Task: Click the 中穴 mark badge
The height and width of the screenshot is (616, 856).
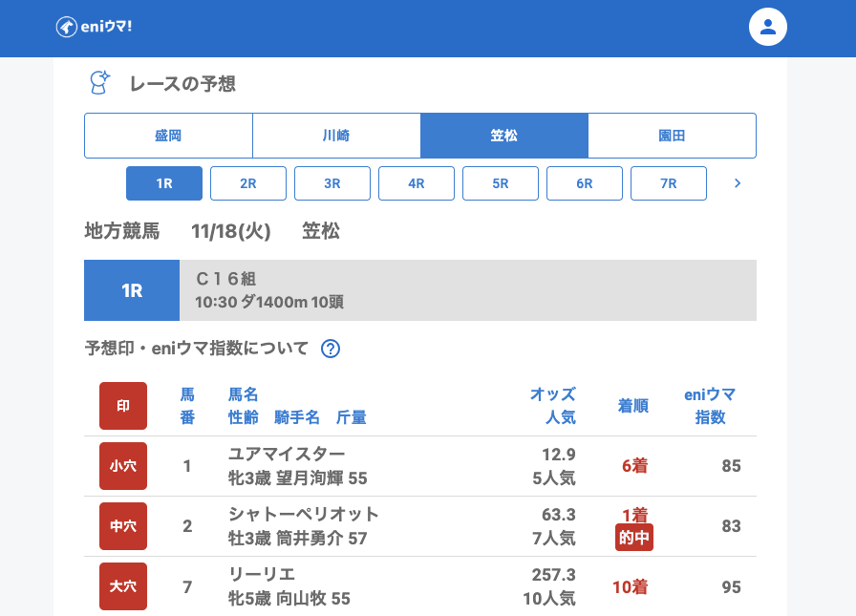Action: (123, 526)
